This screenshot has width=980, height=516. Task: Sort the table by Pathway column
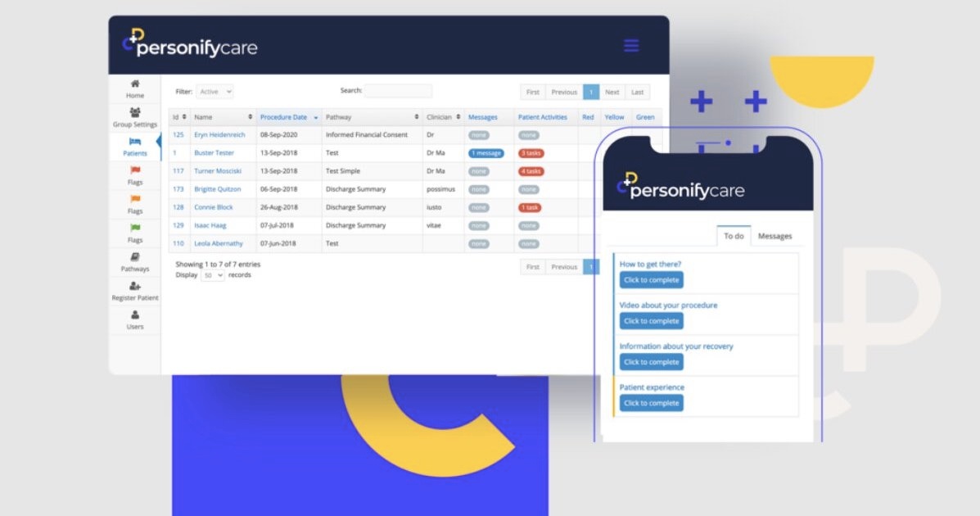[x=372, y=117]
